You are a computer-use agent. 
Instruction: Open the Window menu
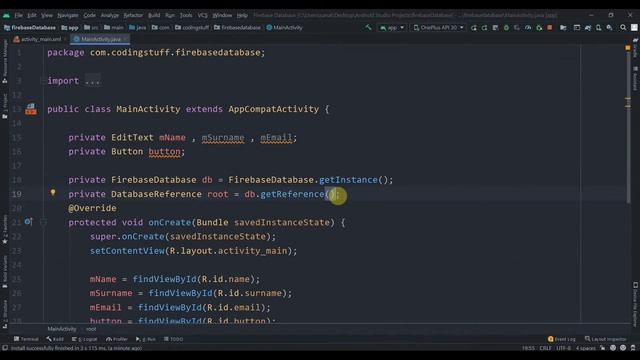222,15
